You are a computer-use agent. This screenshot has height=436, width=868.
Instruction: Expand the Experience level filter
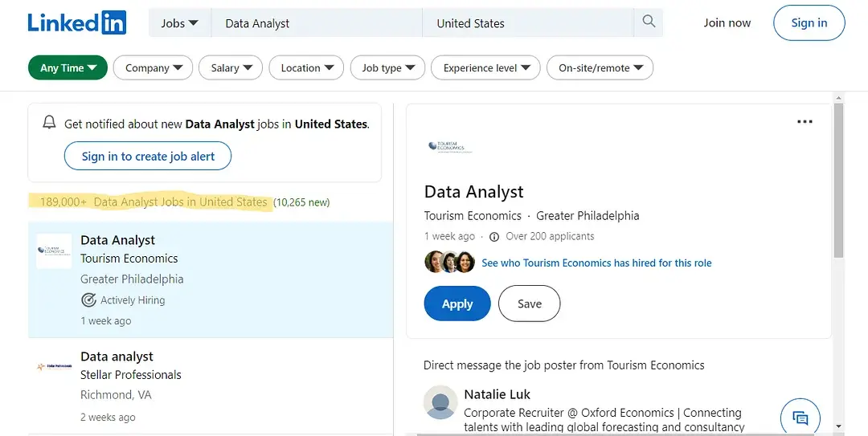485,68
